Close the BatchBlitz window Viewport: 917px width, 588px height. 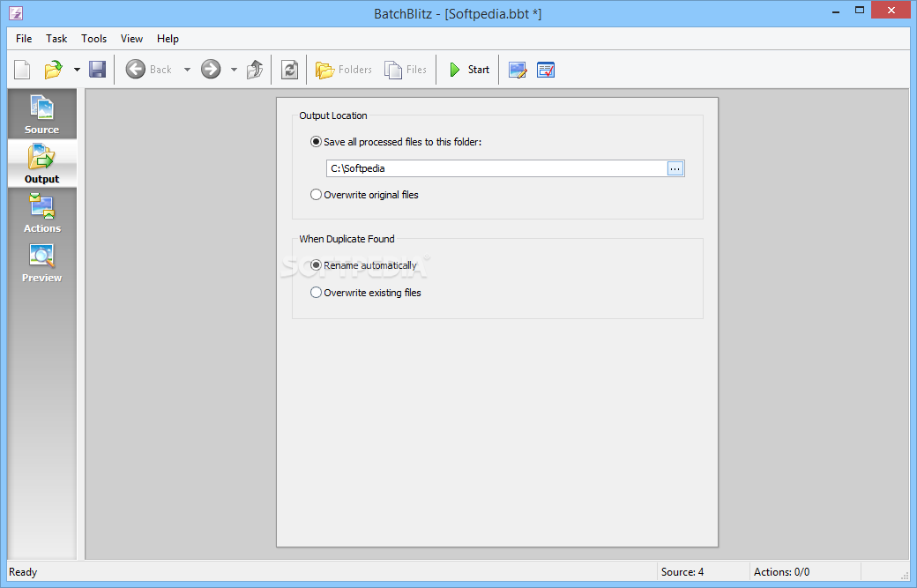[891, 11]
